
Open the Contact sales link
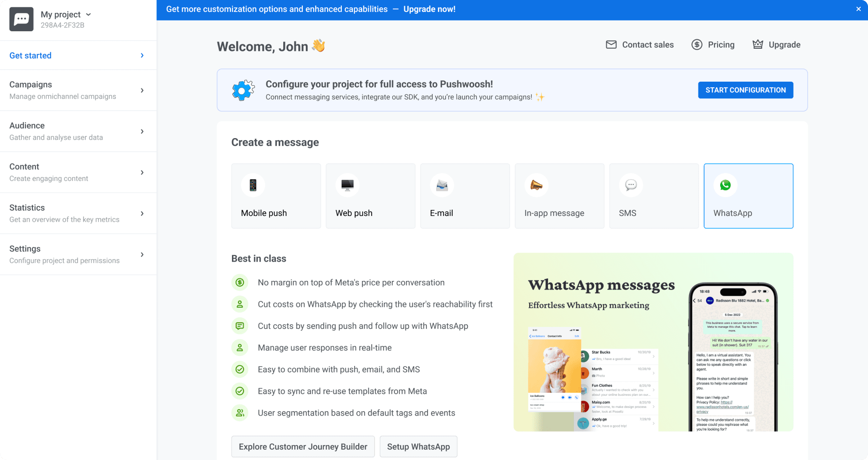point(639,44)
